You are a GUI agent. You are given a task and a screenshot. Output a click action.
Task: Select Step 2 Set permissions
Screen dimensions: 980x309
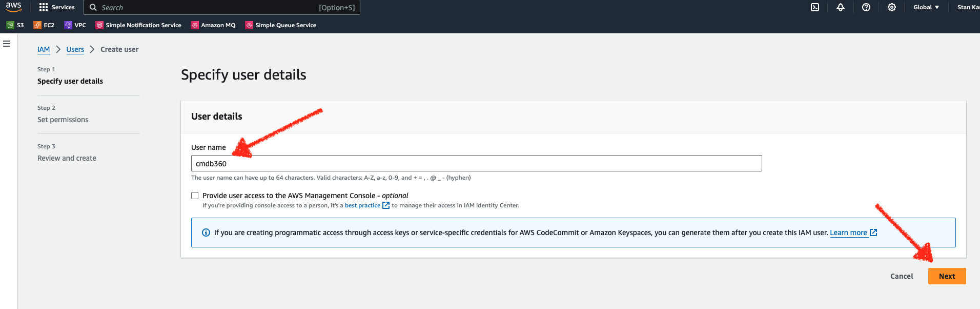pos(63,120)
